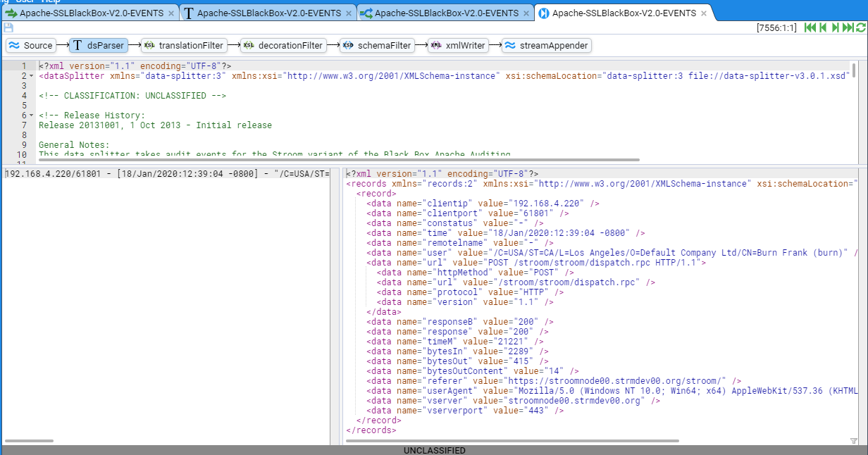Viewport: 868px width, 455px height.
Task: Select the dsParser pipeline element
Action: 99,46
